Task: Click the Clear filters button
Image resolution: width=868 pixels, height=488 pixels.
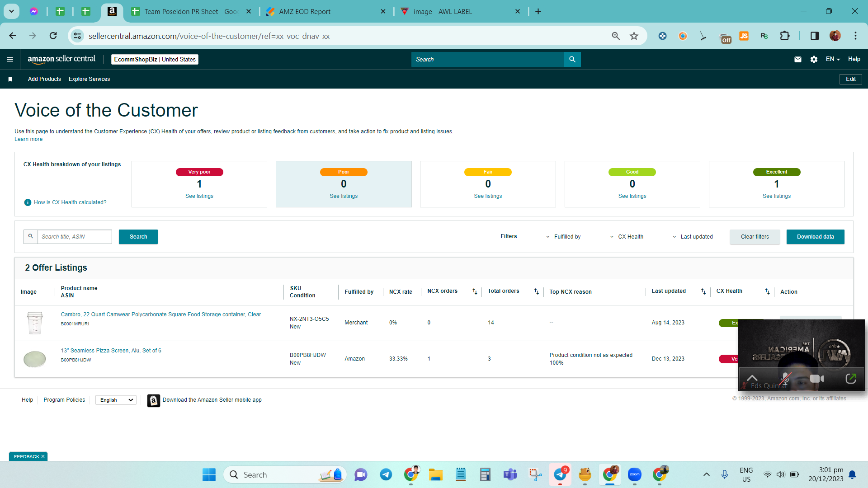Action: coord(755,237)
